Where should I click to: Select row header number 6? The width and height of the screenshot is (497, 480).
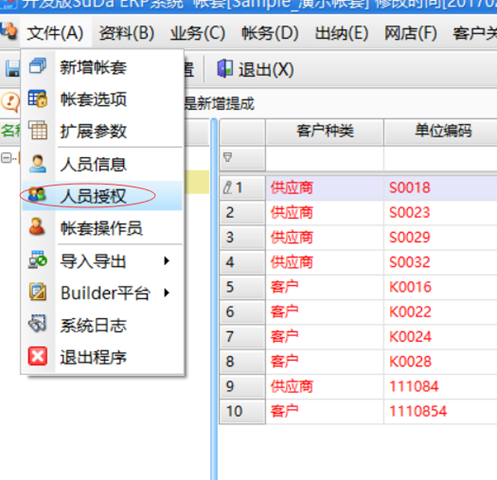pos(242,312)
